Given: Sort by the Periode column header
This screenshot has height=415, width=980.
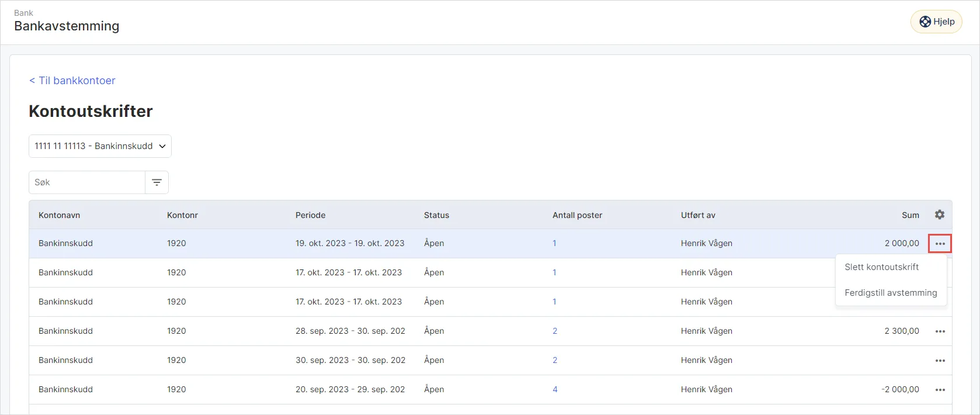Looking at the screenshot, I should tap(310, 215).
